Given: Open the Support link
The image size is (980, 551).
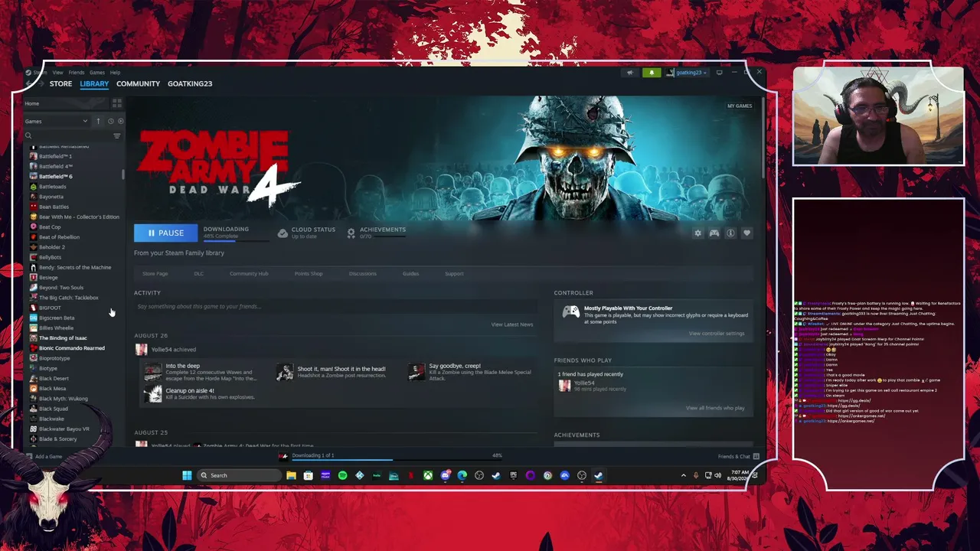Looking at the screenshot, I should click(454, 273).
